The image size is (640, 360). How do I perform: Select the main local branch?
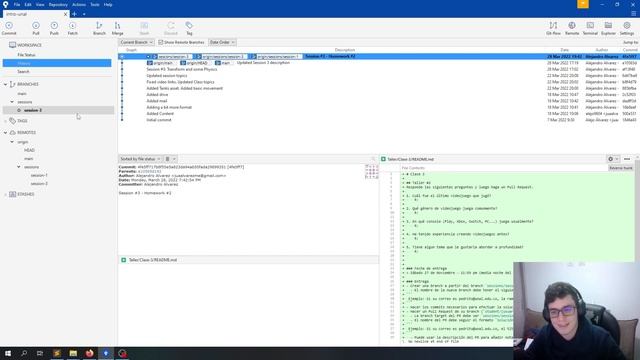22,94
